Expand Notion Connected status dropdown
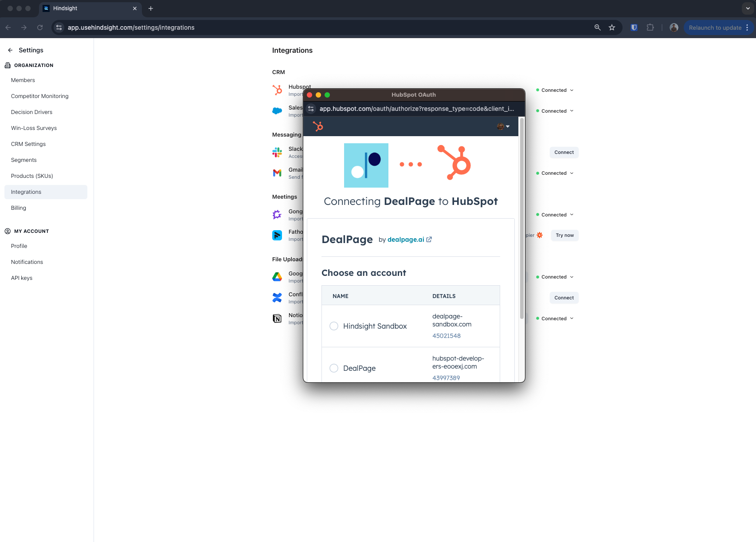The width and height of the screenshot is (756, 542). [x=555, y=318]
